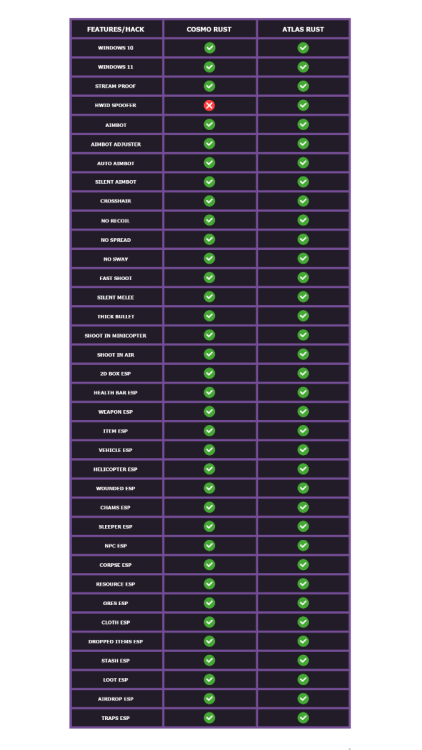Click Atlas Rust checkmark for Traps ESP

[x=303, y=717]
